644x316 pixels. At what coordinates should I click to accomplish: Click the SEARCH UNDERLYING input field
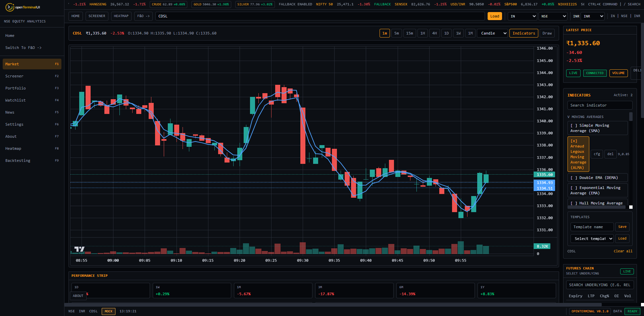coord(600,285)
